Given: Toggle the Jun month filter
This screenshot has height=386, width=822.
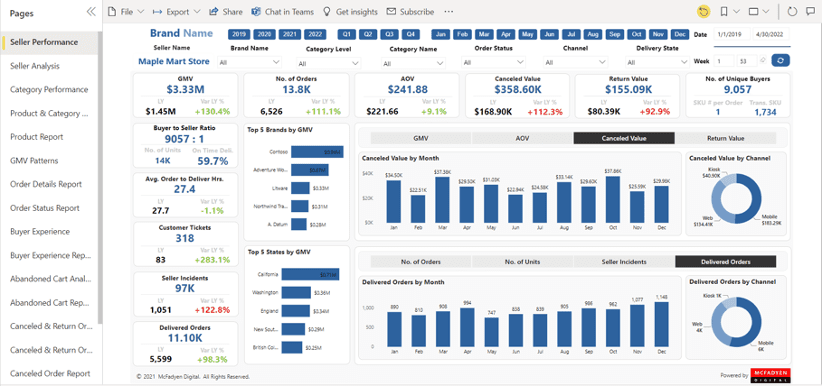Looking at the screenshot, I should [549, 34].
